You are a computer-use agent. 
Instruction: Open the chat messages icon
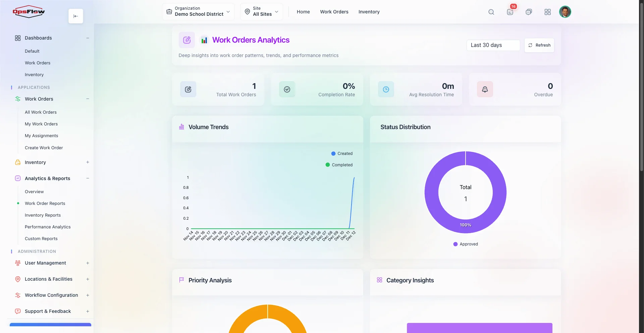529,12
